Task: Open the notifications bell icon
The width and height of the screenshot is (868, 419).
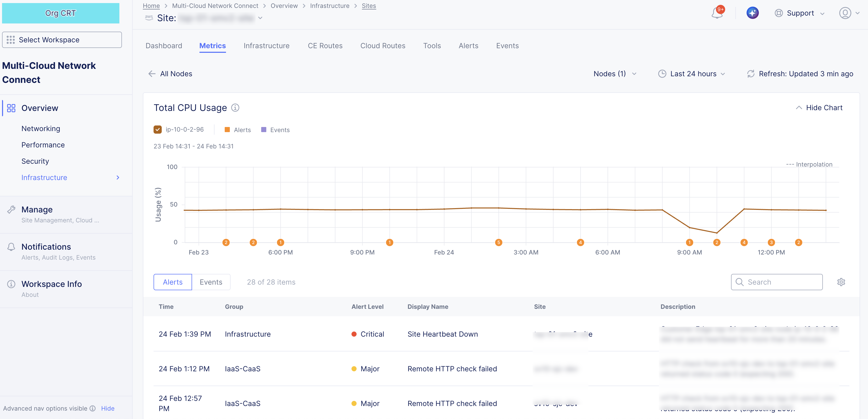Action: click(717, 14)
